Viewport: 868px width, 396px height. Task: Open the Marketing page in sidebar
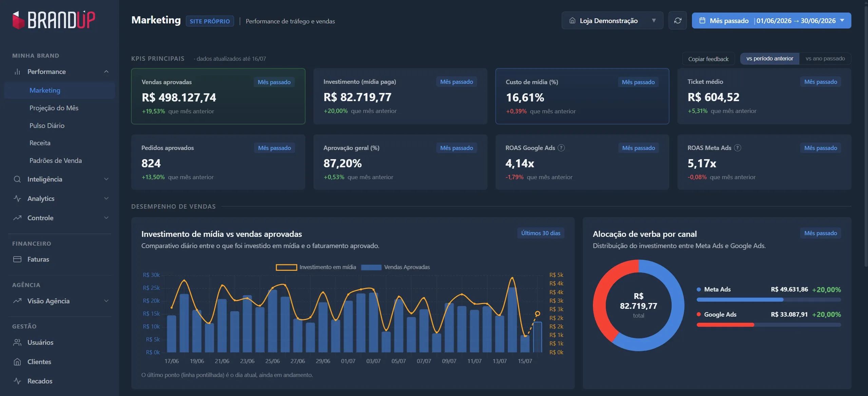pos(60,91)
